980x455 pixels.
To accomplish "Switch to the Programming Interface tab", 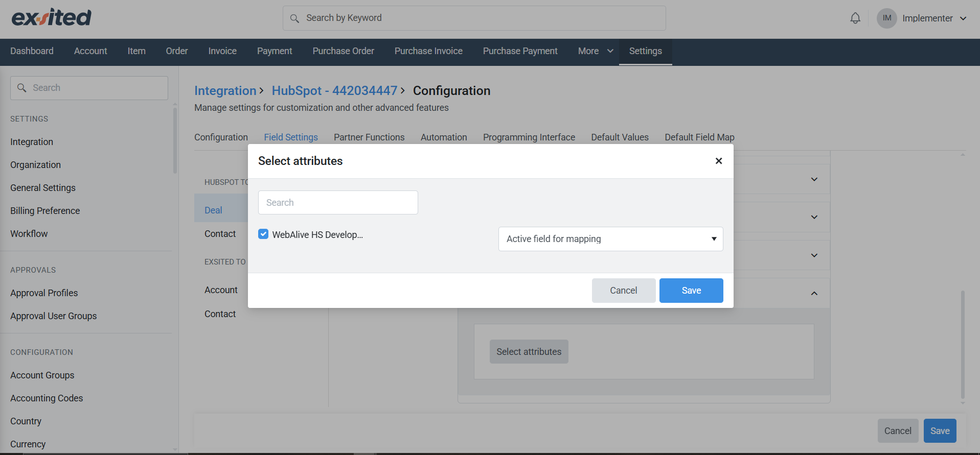I will pos(529,137).
